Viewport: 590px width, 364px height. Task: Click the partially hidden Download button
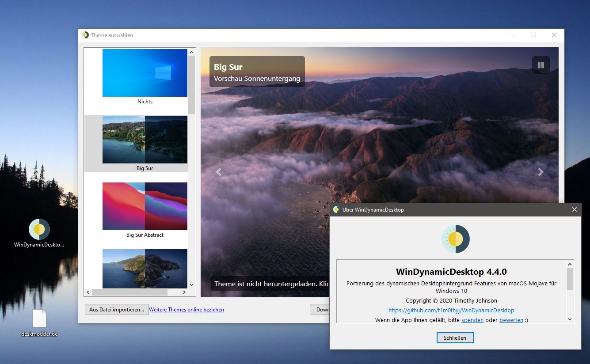click(320, 310)
